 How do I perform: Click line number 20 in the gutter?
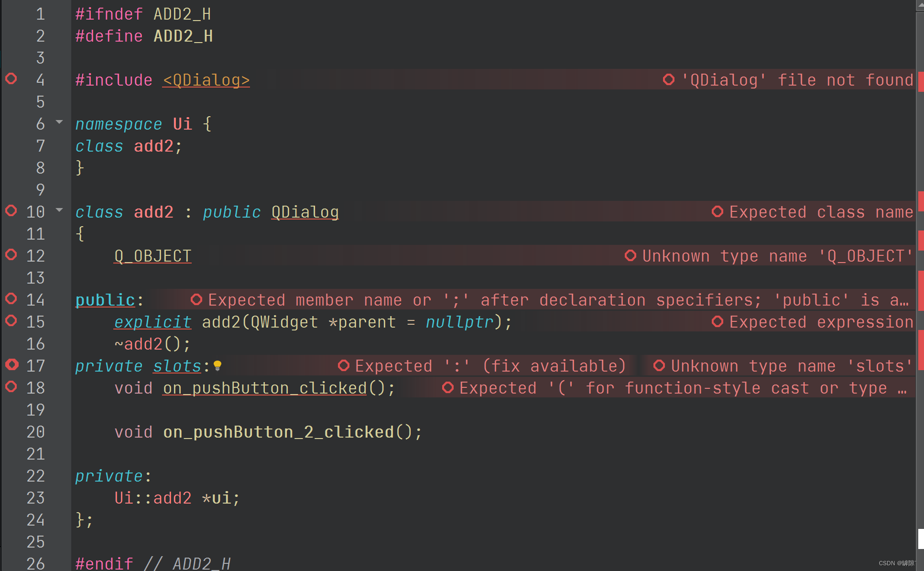tap(36, 432)
